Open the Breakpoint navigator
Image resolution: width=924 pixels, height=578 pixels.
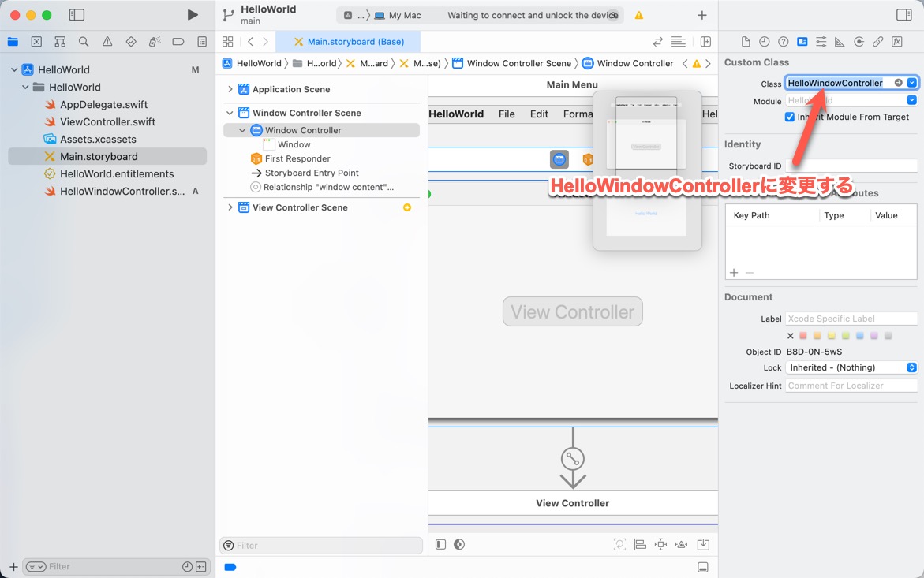(x=178, y=42)
